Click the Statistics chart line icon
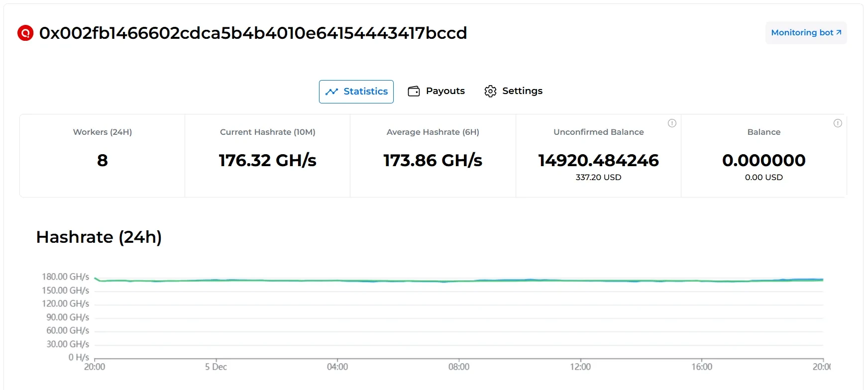 (331, 92)
